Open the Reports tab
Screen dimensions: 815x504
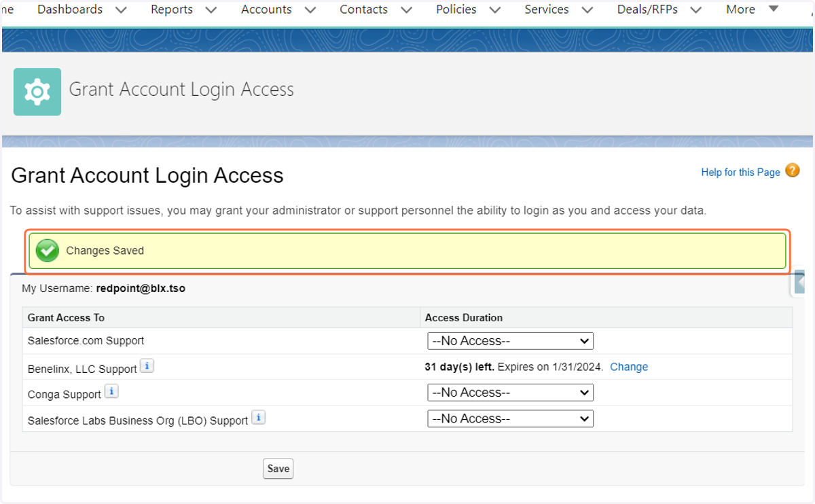(172, 10)
